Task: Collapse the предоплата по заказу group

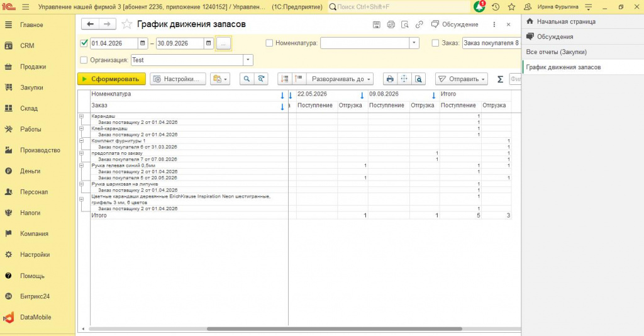Action: point(81,153)
